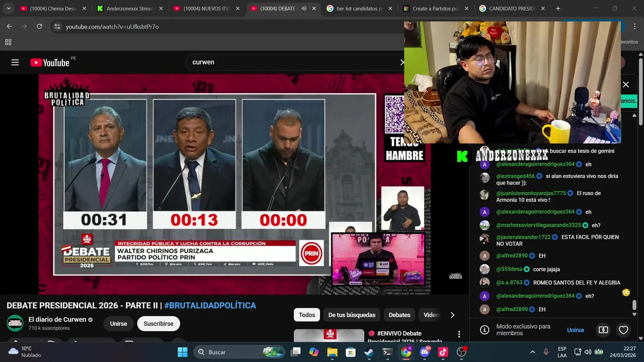
Task: Click the members-only mode info icon
Action: (485, 330)
